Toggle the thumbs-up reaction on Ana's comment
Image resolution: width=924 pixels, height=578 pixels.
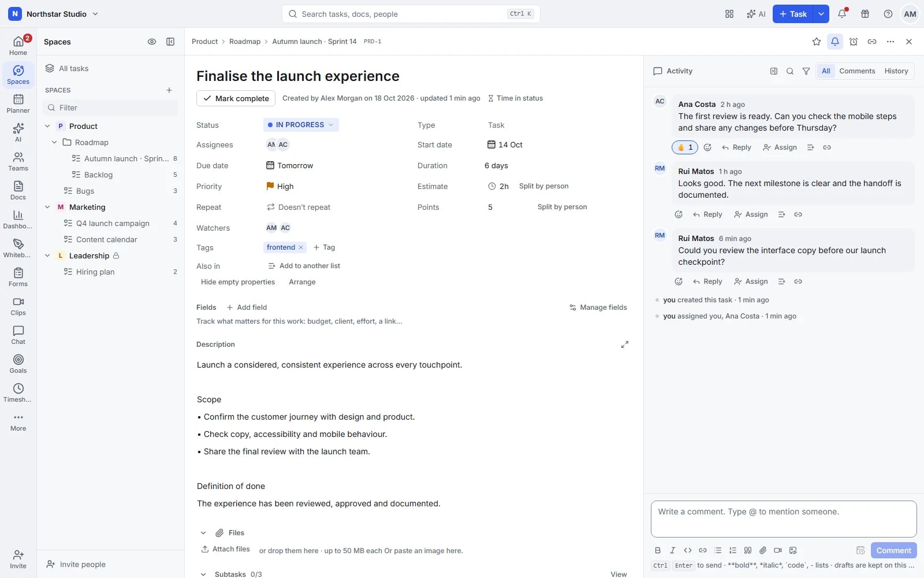[685, 147]
